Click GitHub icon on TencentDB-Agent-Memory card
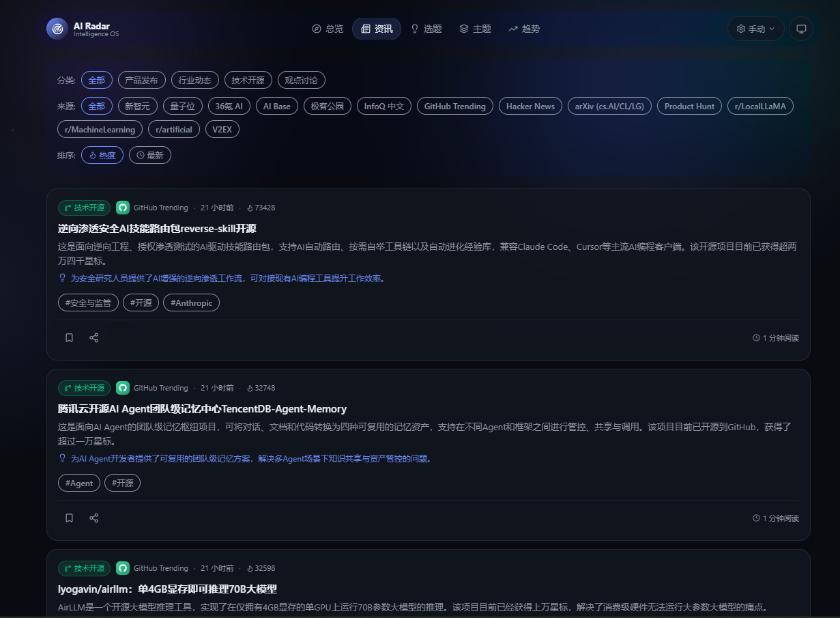 click(x=123, y=388)
